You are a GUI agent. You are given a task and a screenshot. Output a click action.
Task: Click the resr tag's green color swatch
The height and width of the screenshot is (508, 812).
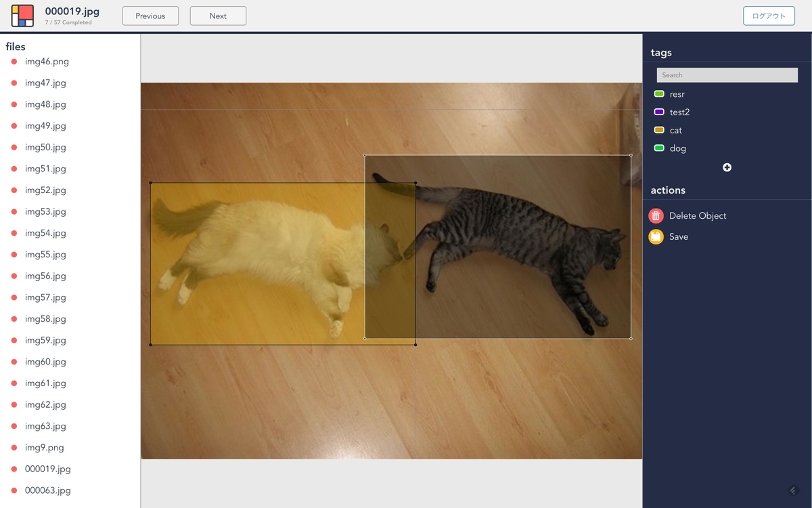[659, 93]
